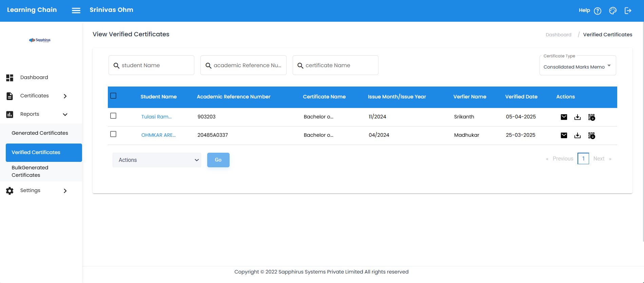644x283 pixels.
Task: Click the email icon for Tulasi Ram row
Action: (564, 117)
